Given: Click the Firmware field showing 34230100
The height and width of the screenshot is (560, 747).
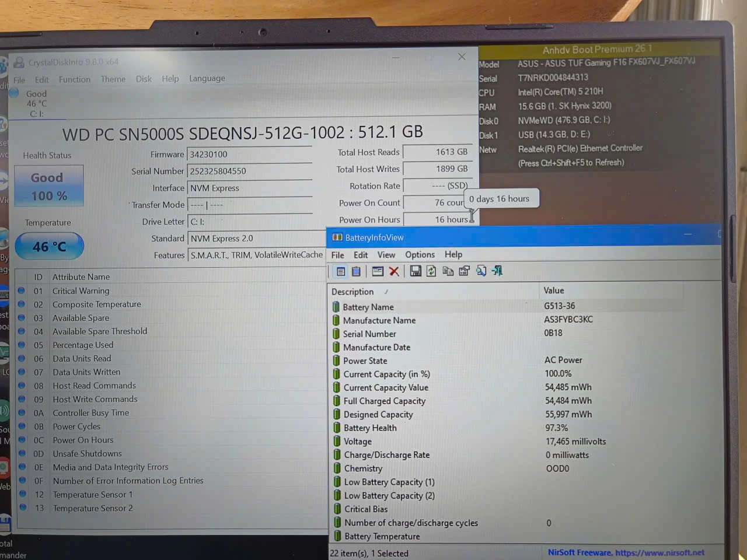Looking at the screenshot, I should pyautogui.click(x=250, y=154).
